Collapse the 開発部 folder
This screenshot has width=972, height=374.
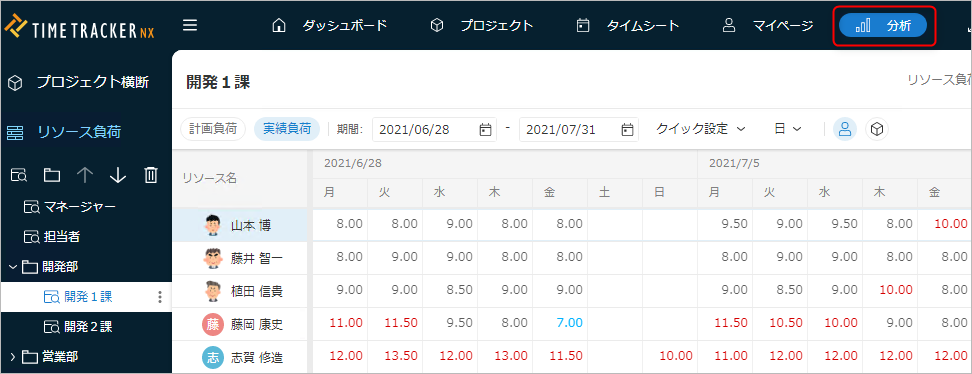13,267
